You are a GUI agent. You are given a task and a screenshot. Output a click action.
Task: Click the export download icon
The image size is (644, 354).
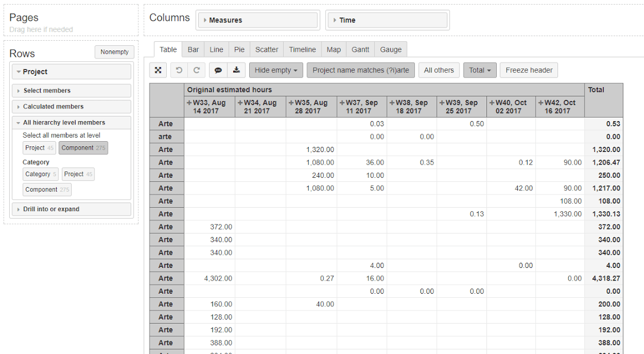pos(236,70)
